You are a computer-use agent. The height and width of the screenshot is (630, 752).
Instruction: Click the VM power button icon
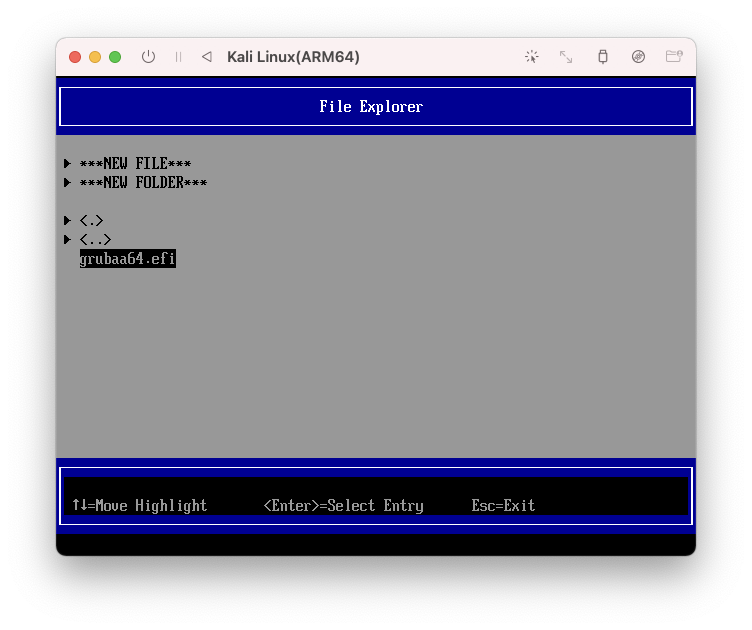(148, 57)
